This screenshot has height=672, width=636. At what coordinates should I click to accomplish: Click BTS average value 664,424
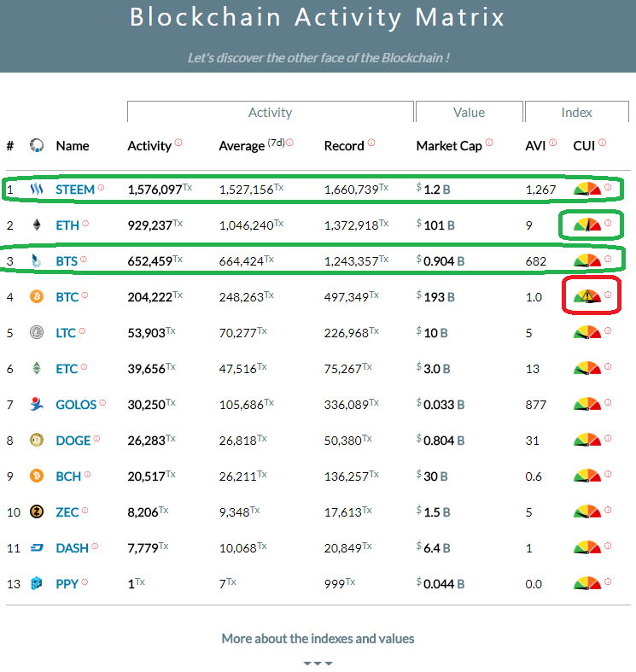click(x=242, y=261)
